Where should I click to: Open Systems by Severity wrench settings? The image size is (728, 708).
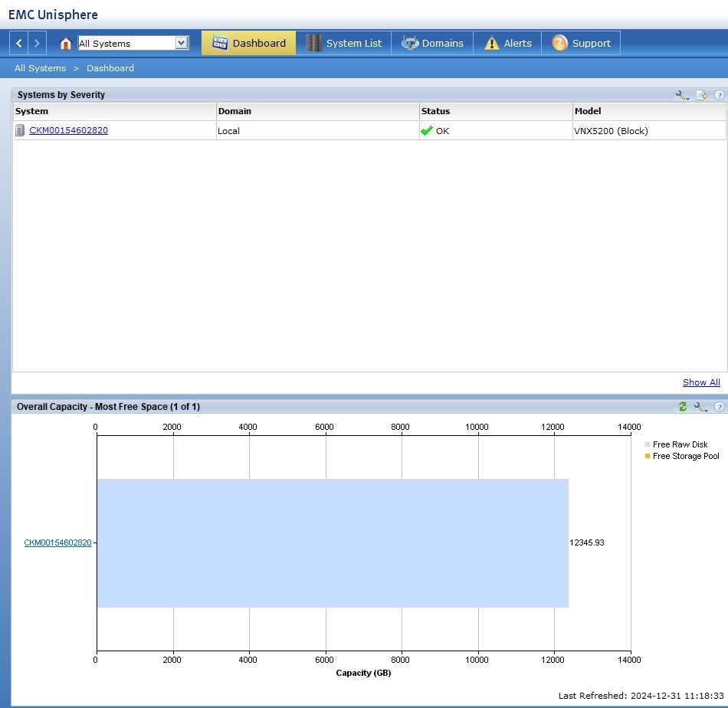click(682, 95)
